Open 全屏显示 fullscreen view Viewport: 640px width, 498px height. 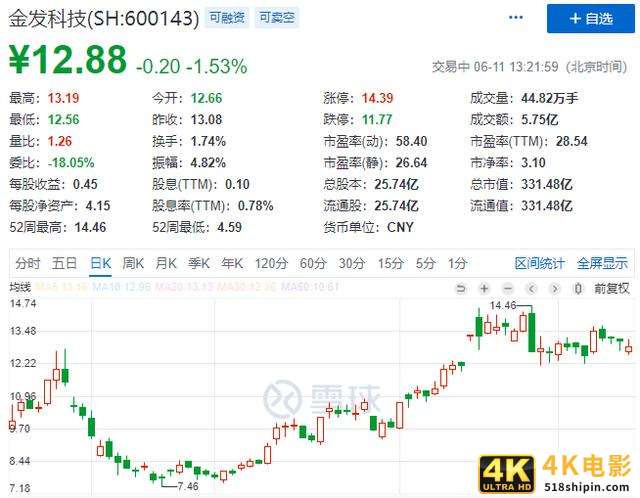602,263
